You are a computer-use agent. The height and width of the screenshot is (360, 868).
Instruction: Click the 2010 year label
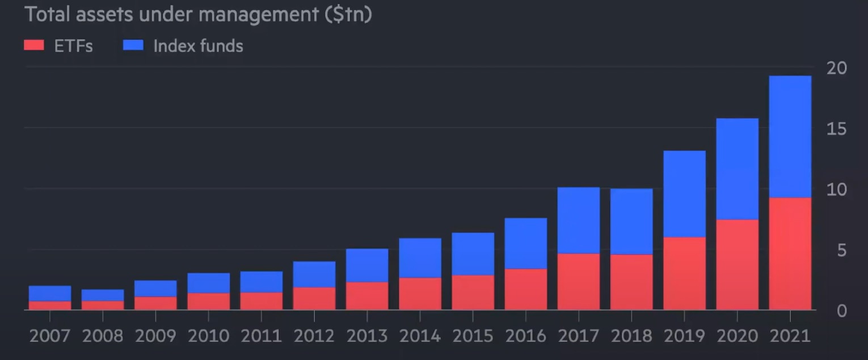(x=209, y=336)
